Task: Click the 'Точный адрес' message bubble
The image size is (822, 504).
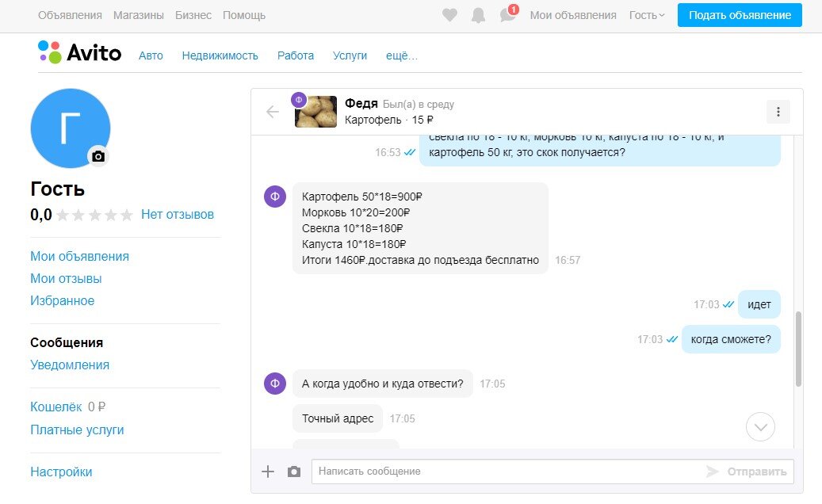Action: point(338,418)
